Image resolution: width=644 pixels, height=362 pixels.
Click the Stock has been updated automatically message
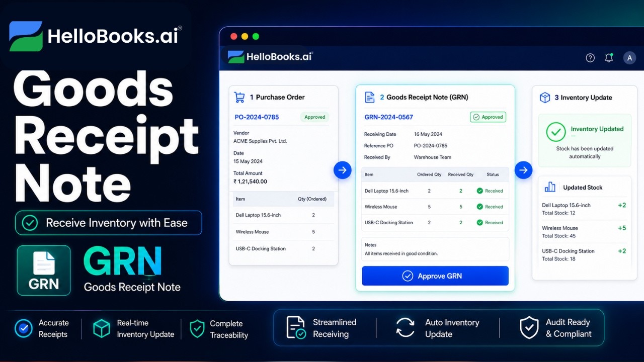(585, 152)
